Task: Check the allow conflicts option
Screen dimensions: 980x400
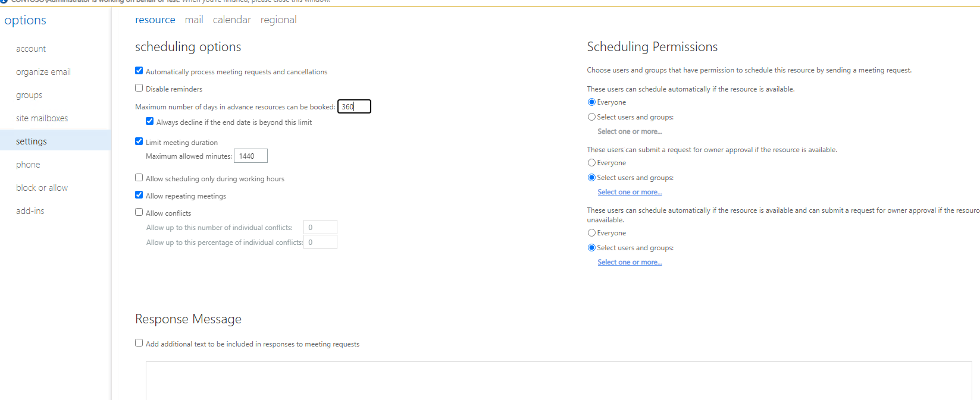Action: [x=139, y=212]
